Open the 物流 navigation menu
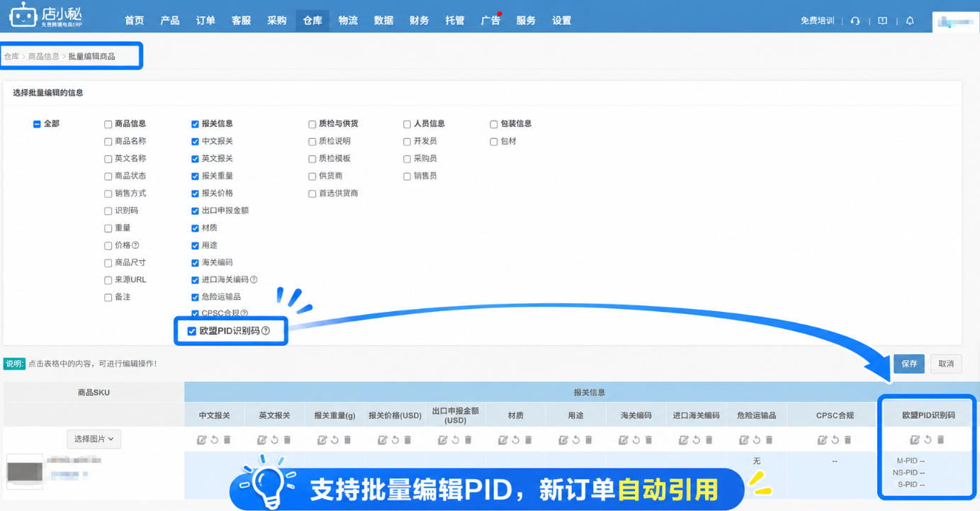Image resolution: width=980 pixels, height=511 pixels. [348, 21]
